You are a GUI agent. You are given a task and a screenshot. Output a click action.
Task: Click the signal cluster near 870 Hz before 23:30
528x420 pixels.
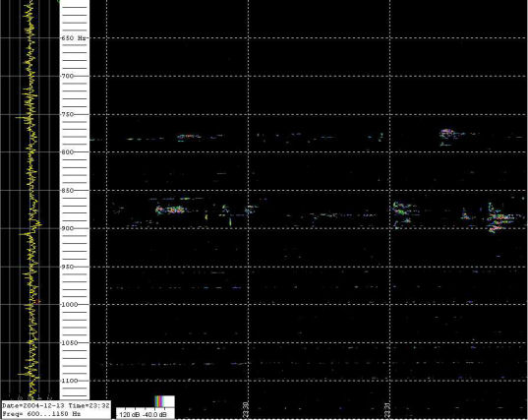click(x=171, y=210)
